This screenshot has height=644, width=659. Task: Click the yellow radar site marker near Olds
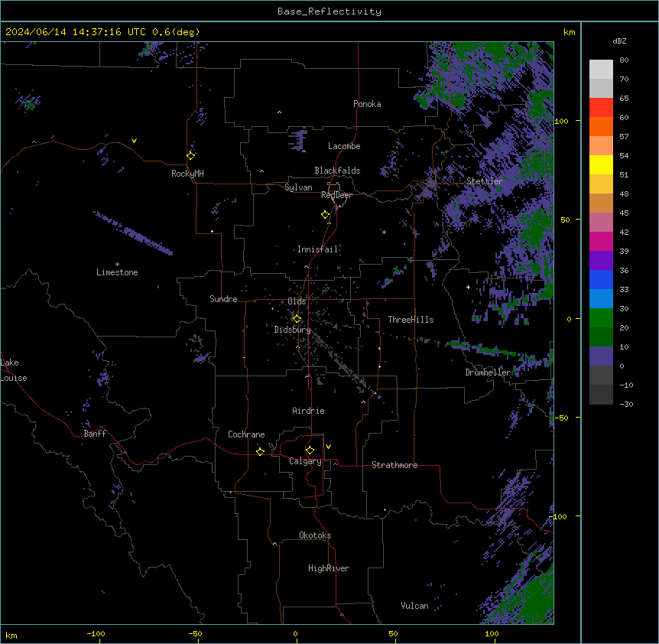click(297, 319)
